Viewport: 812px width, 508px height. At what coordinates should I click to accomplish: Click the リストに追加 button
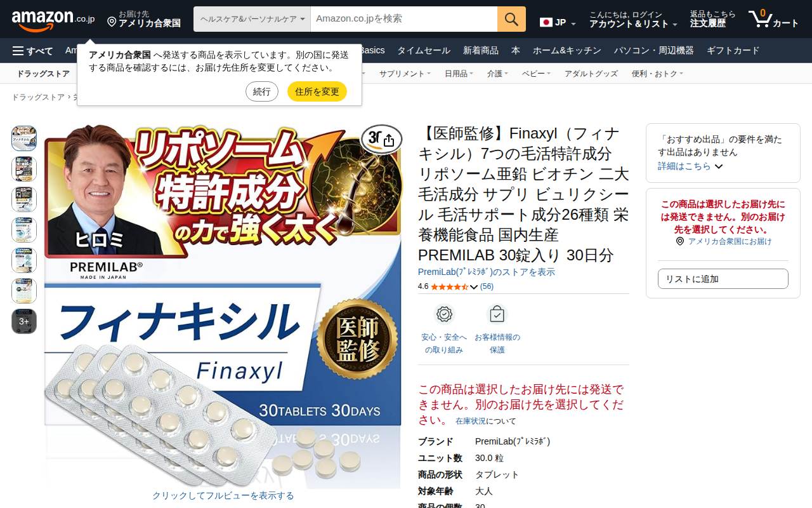point(723,279)
